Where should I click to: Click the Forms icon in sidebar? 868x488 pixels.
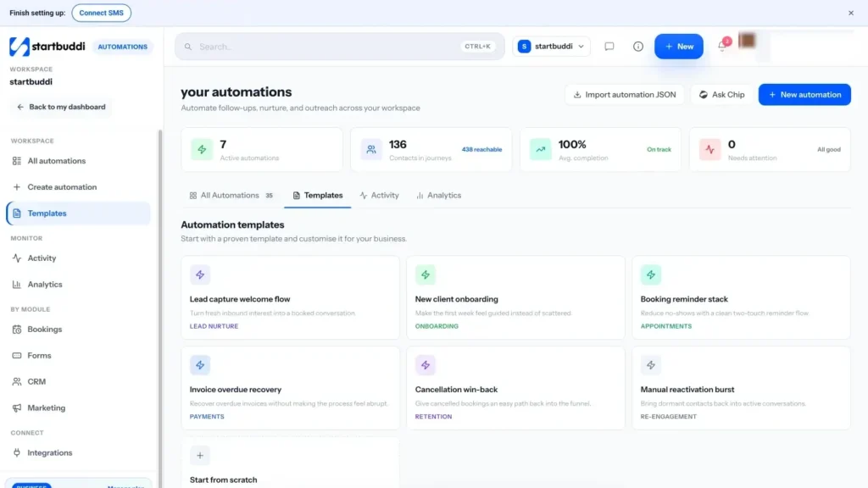[17, 355]
